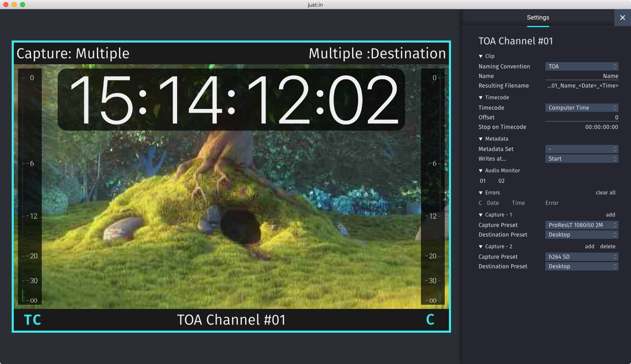
Task: Collapse the Audio Monitor section
Action: [481, 171]
